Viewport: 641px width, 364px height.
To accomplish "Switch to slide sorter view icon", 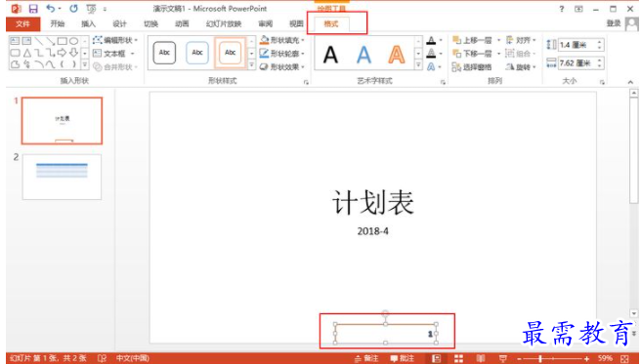I will pyautogui.click(x=458, y=358).
